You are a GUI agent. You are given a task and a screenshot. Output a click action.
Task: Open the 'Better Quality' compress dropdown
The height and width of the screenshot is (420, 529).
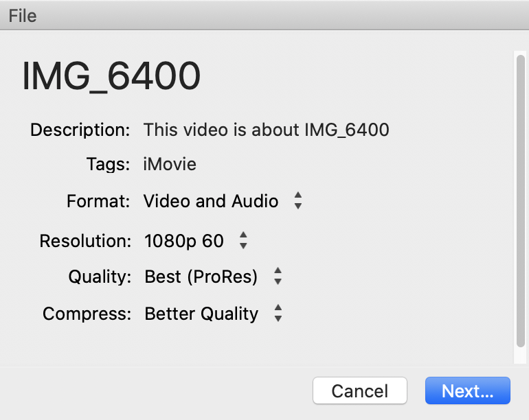(201, 314)
